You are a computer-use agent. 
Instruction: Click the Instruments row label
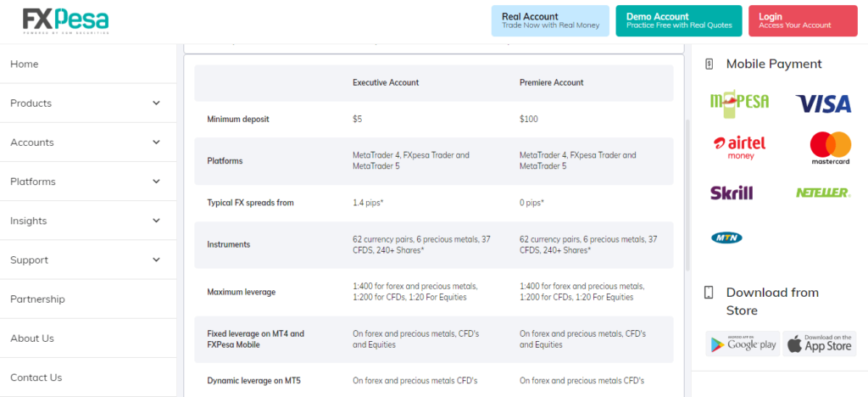pos(229,245)
